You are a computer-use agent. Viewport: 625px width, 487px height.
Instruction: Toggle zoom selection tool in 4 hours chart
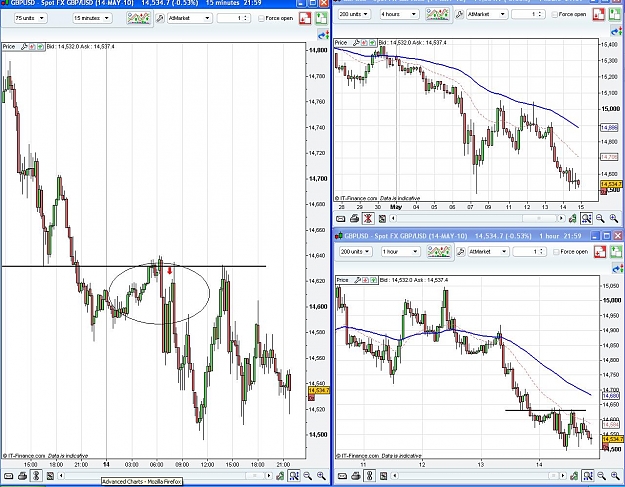(x=586, y=218)
